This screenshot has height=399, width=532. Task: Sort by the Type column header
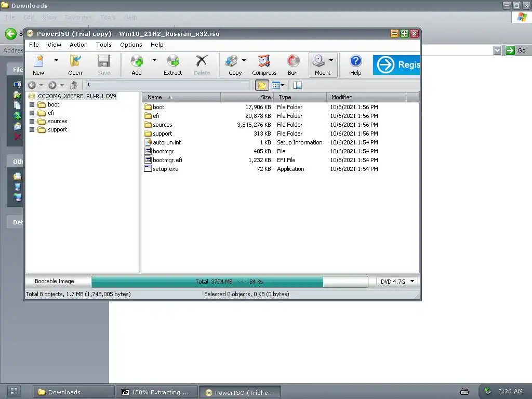(300, 97)
